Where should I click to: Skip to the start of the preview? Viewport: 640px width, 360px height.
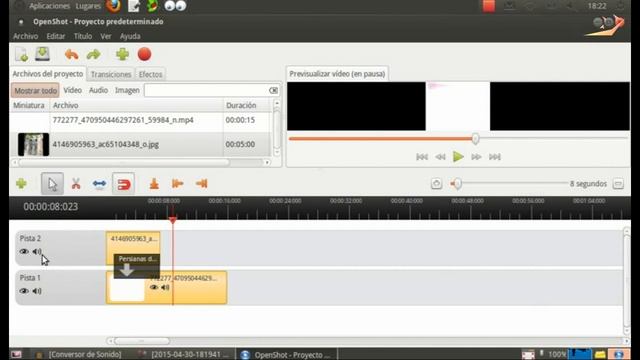(x=422, y=157)
